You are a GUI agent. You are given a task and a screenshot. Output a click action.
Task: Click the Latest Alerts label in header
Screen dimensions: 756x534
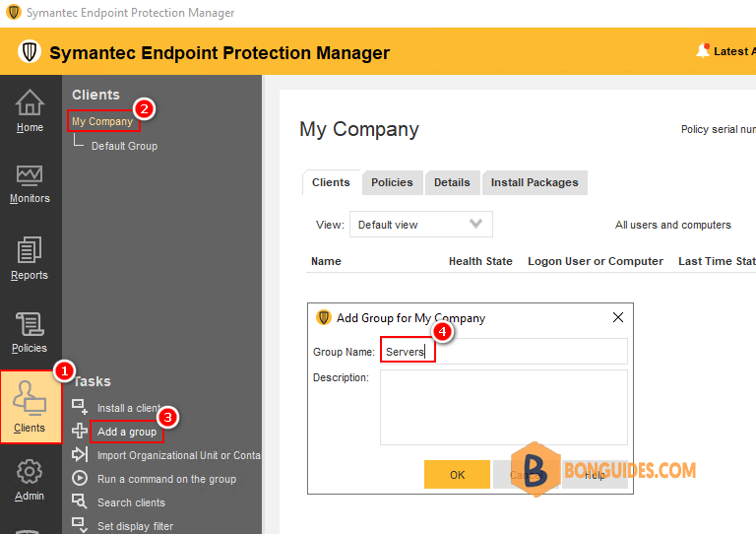[734, 51]
